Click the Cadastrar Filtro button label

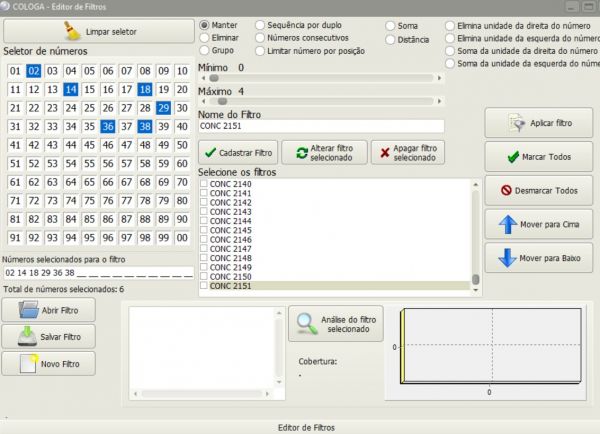(245, 153)
